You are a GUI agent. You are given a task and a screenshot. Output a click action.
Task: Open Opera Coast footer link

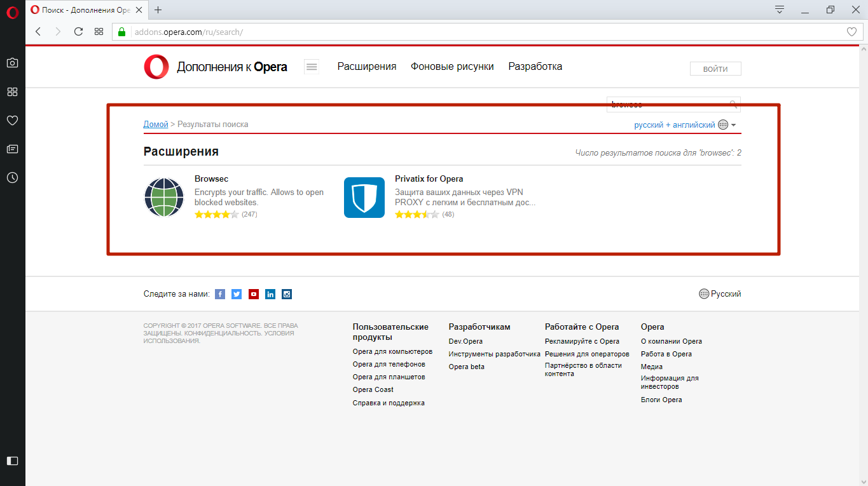373,390
